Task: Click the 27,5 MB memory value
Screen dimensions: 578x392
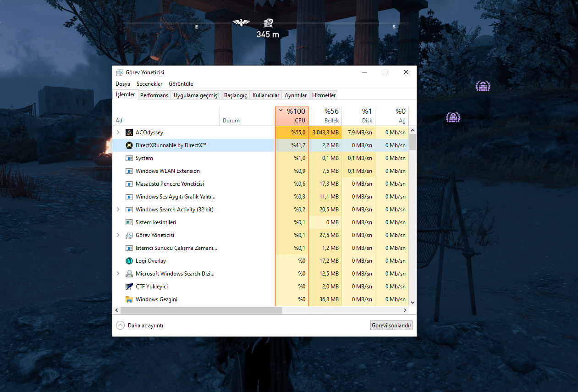Action: pos(329,235)
